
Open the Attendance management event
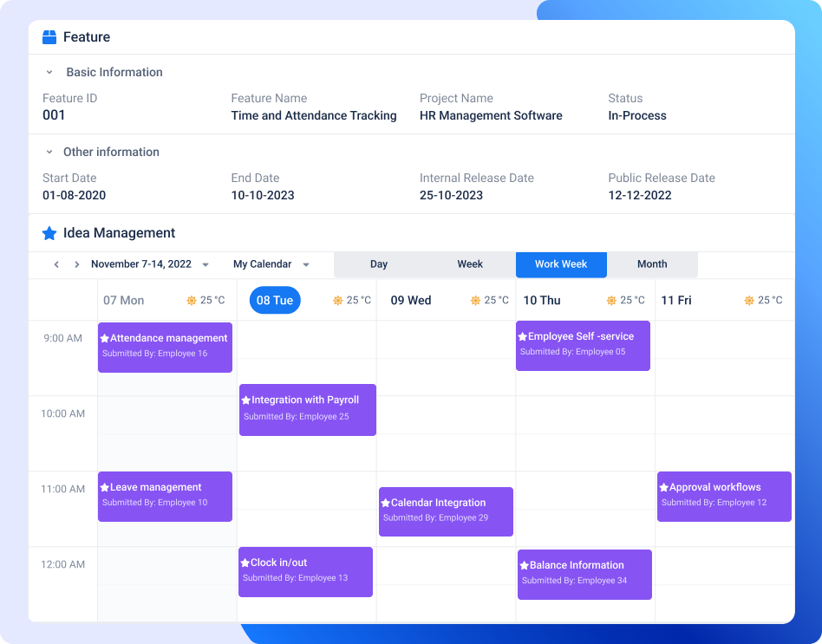(x=165, y=348)
